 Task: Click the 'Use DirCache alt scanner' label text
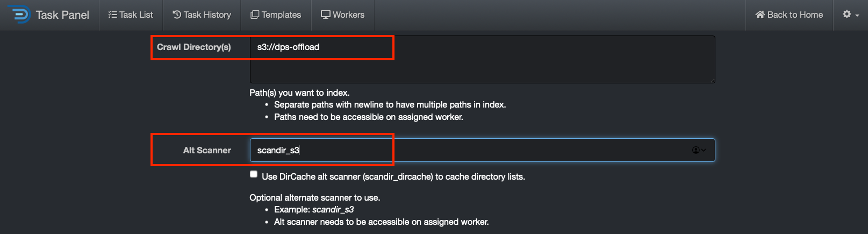coord(393,176)
